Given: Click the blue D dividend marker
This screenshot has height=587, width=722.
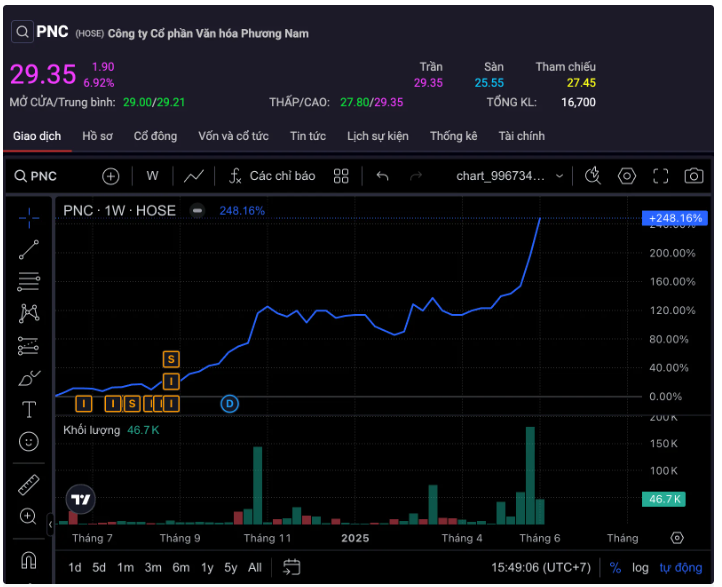Looking at the screenshot, I should (229, 404).
